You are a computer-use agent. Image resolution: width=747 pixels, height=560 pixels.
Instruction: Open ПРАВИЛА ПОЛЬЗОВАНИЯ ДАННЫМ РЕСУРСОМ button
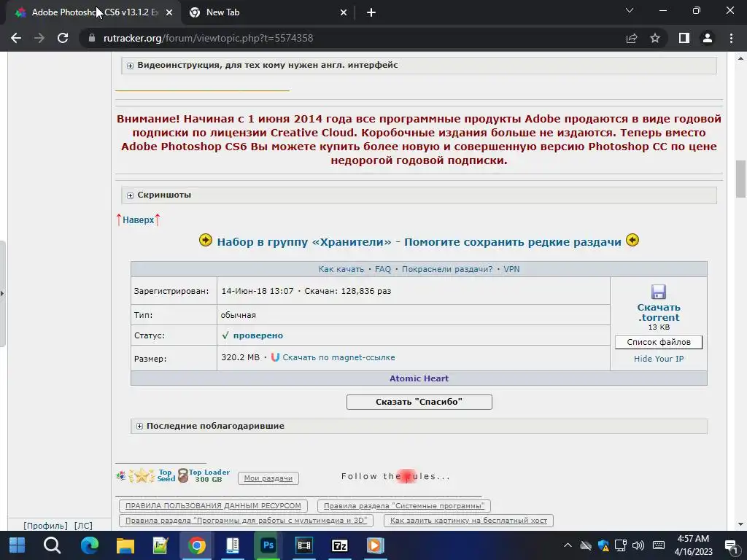click(213, 506)
